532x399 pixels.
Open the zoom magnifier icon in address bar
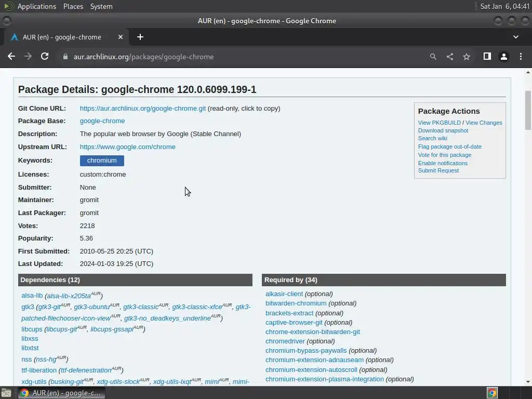[433, 57]
